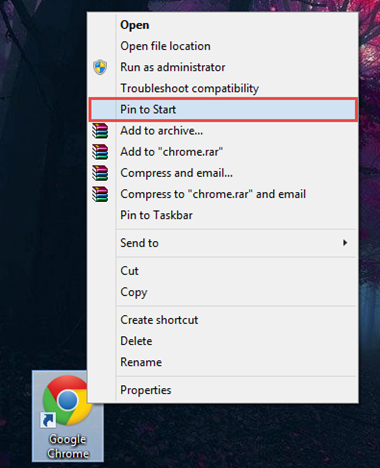Image resolution: width=380 pixels, height=468 pixels.
Task: Click the WinRAR icon next to Add to archive...
Action: pos(100,131)
